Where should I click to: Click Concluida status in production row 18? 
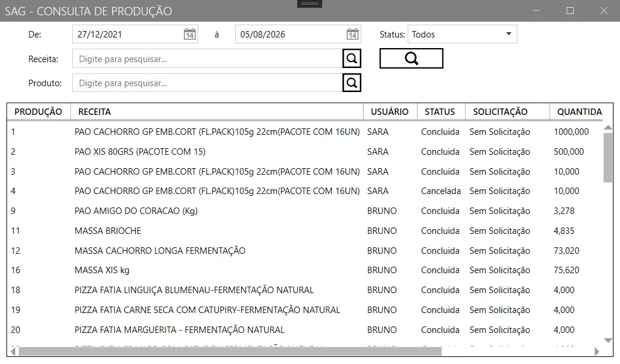pos(440,290)
